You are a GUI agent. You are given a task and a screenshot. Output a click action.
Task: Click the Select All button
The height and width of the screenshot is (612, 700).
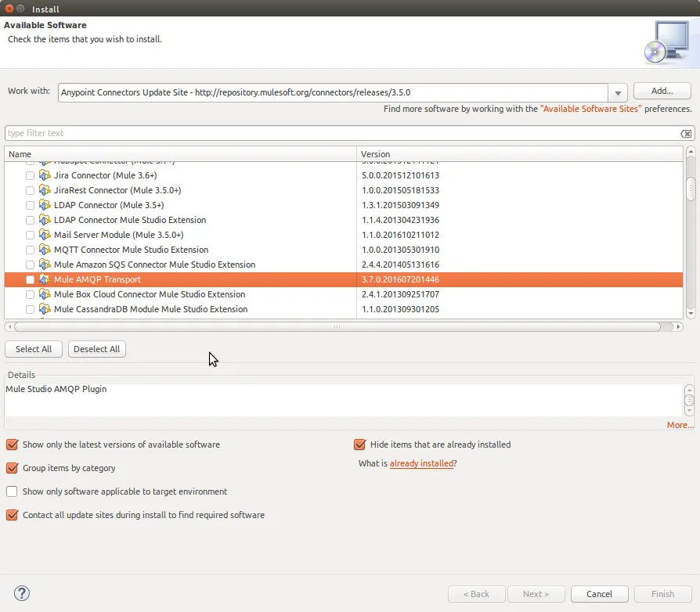tap(34, 349)
